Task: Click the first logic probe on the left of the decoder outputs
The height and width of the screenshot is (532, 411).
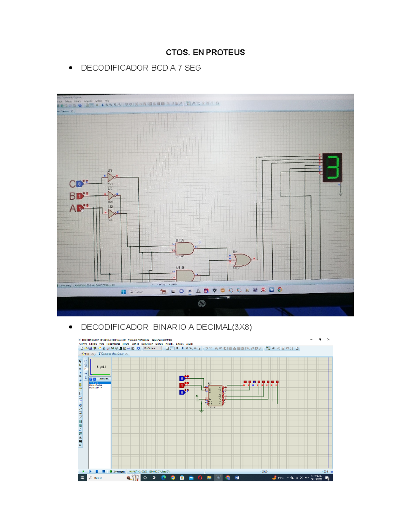Action: [245, 382]
